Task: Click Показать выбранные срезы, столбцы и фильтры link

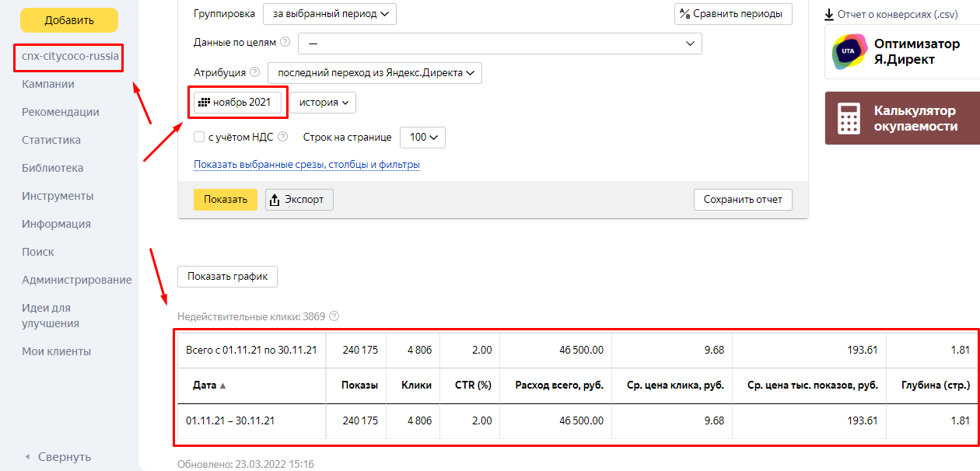Action: click(x=306, y=165)
